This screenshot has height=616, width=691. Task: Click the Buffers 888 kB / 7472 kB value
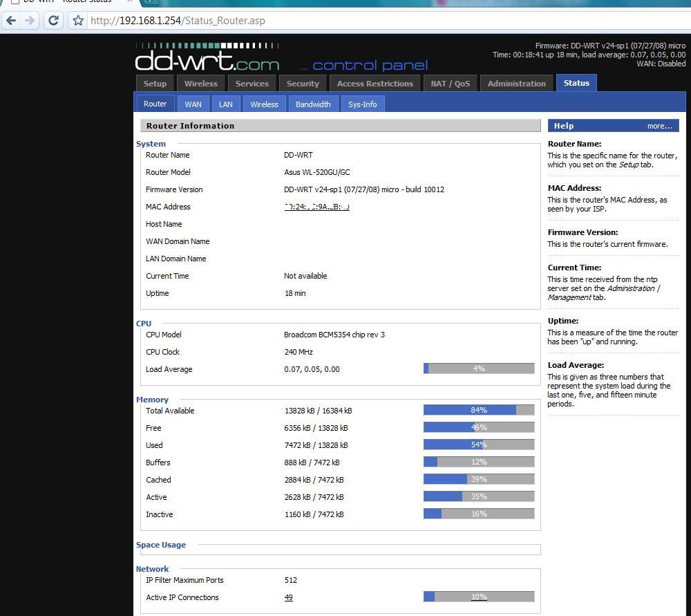[x=312, y=463]
